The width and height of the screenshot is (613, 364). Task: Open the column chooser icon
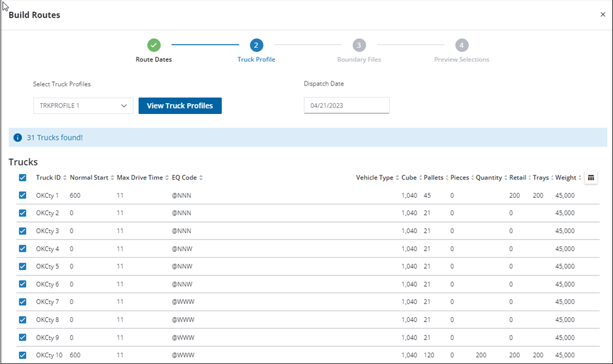591,178
